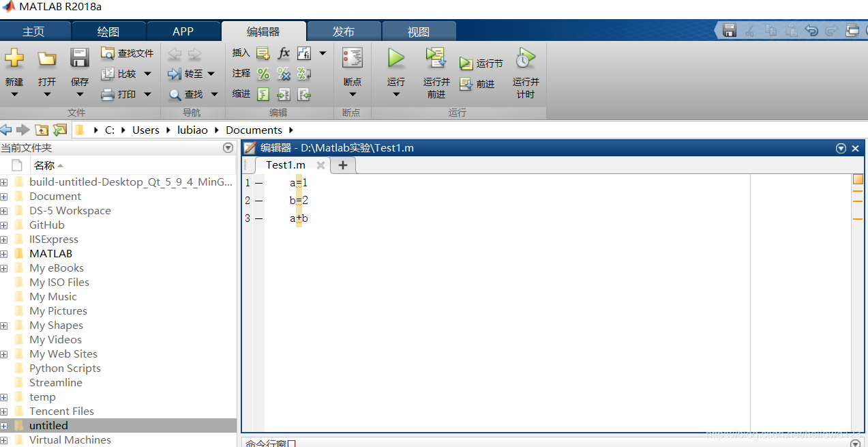Viewport: 868px width, 447px height.
Task: Click the Compare (比较) button
Action: click(119, 74)
